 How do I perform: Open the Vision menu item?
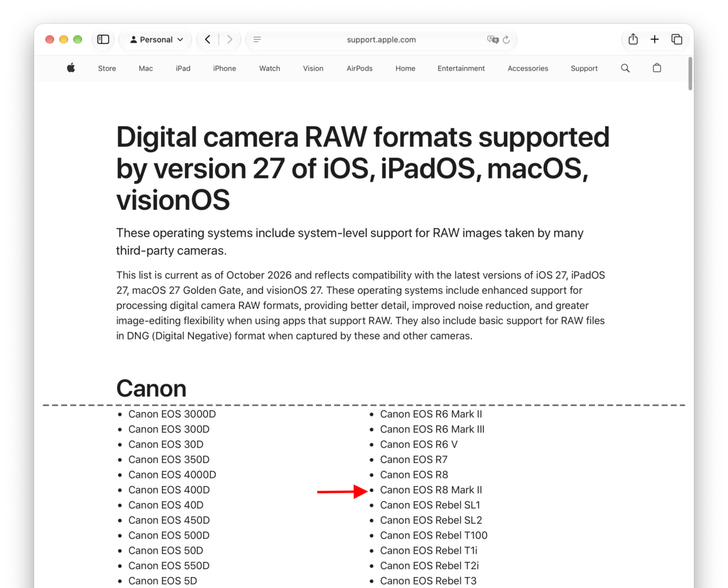pyautogui.click(x=313, y=68)
